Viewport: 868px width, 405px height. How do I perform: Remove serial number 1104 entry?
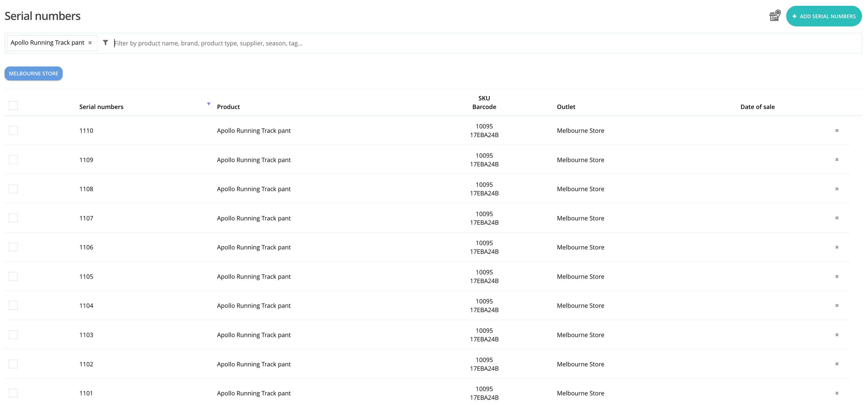(x=837, y=306)
